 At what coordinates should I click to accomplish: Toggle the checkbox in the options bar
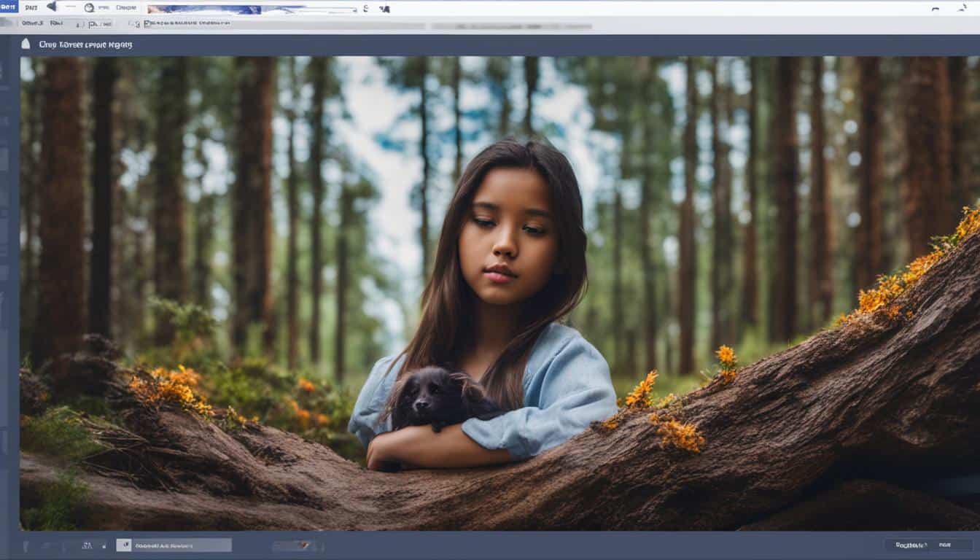click(x=136, y=23)
